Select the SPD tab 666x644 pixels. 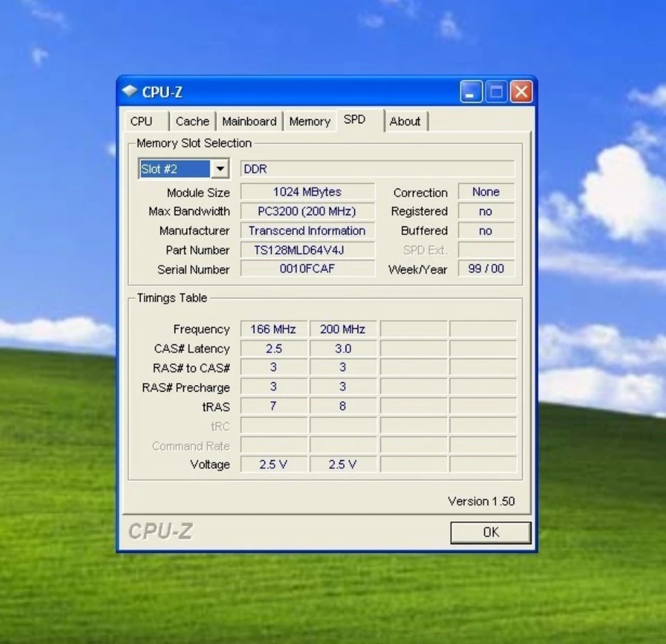pos(361,120)
